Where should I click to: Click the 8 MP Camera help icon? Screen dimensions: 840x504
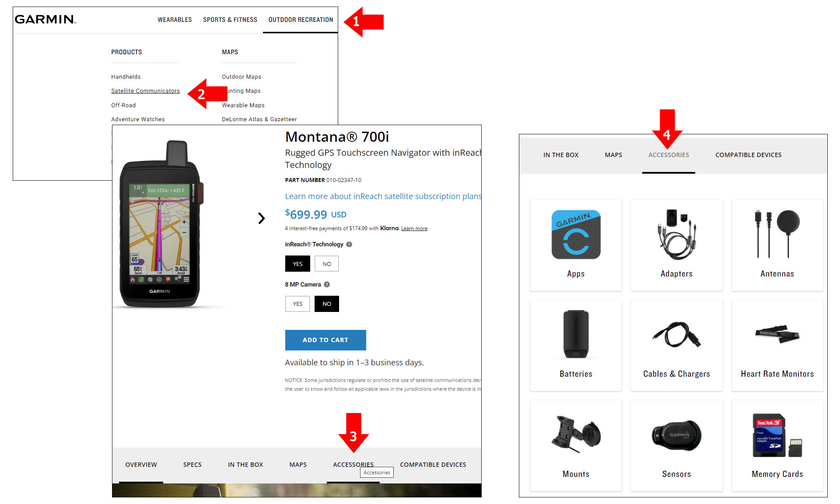pyautogui.click(x=327, y=284)
